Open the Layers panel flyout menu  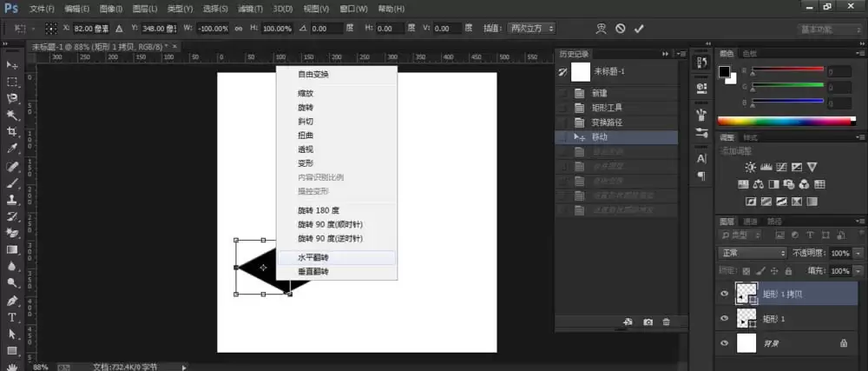(x=860, y=221)
